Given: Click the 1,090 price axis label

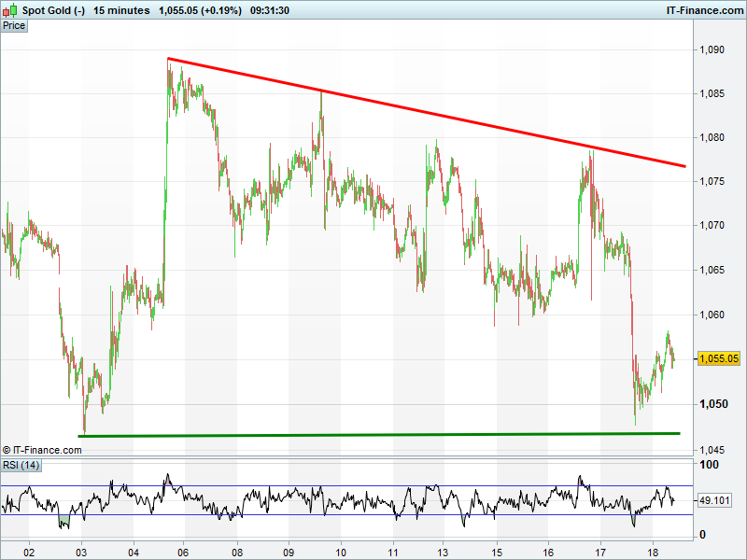Looking at the screenshot, I should (712, 49).
